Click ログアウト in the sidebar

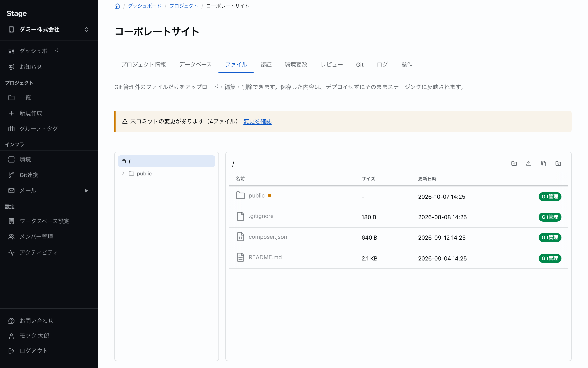49,350
